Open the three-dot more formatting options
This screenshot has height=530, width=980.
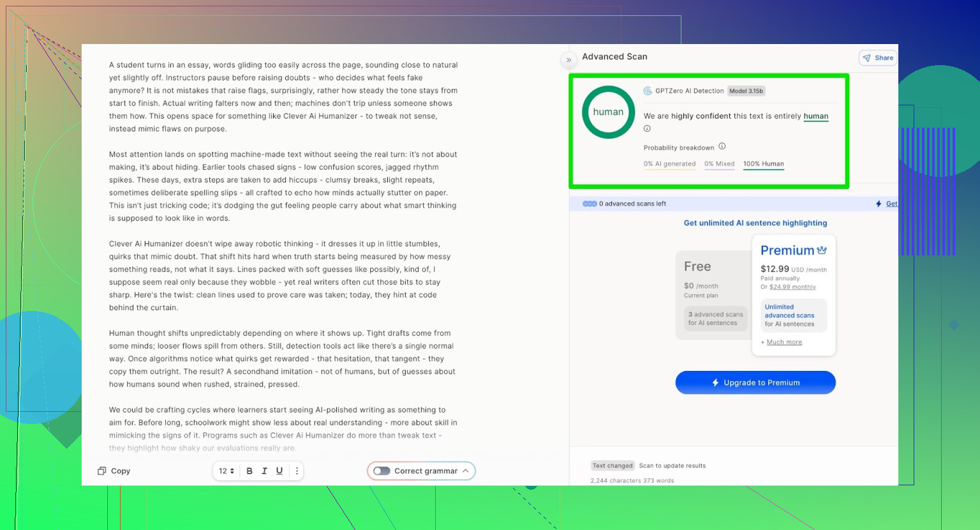tap(297, 471)
